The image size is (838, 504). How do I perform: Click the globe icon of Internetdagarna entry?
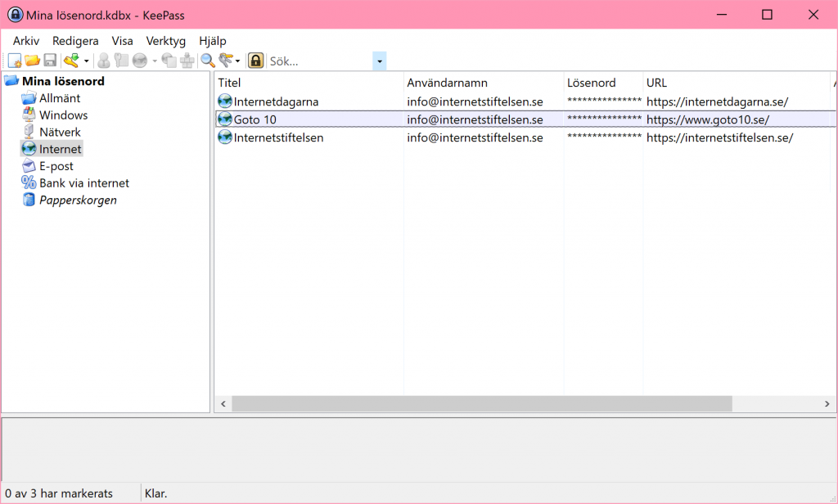(225, 101)
